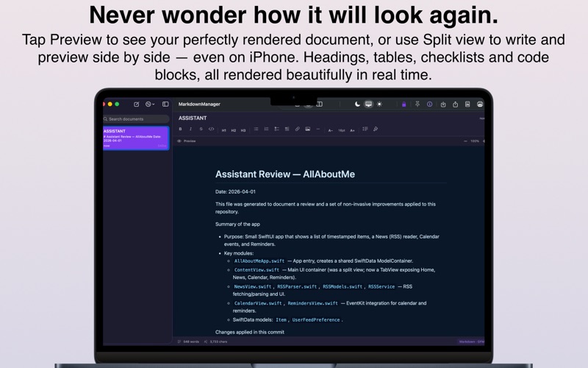Viewport: 588px width, 368px height.
Task: Click the Summary of the app line
Action: [237, 224]
